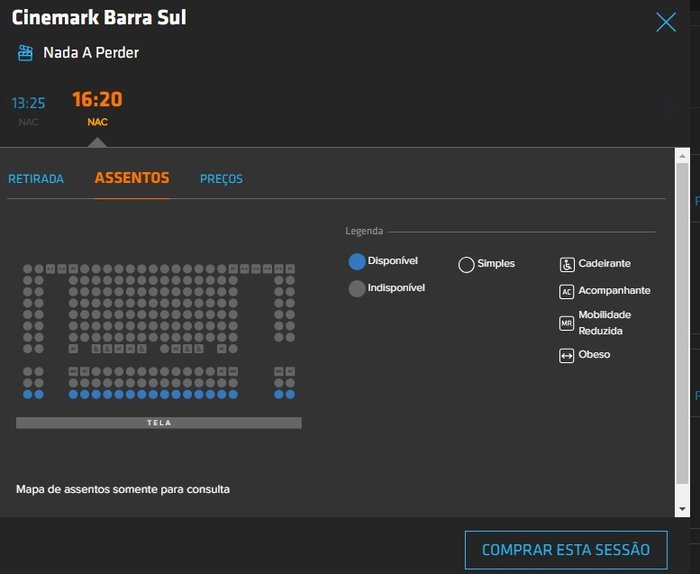The image size is (700, 574).
Task: Pick first blue seat in center front-row block
Action: click(73, 394)
